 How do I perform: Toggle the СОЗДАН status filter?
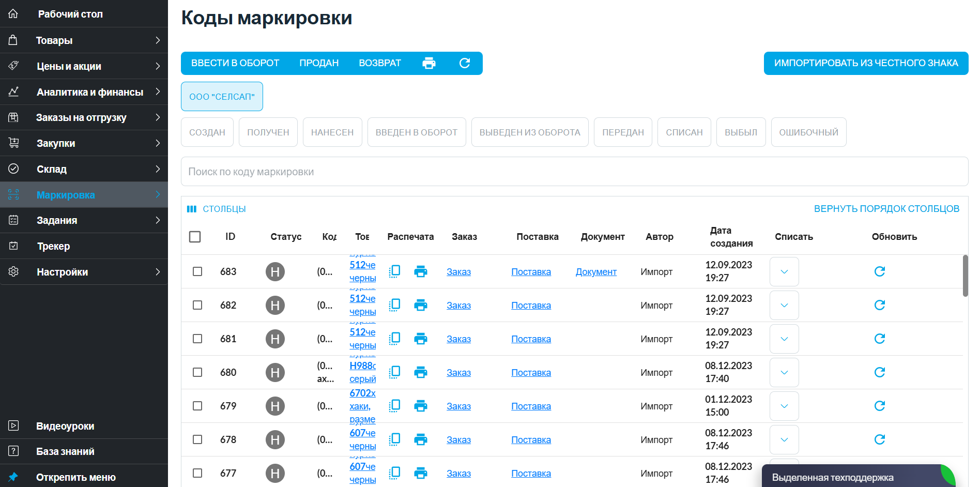pyautogui.click(x=207, y=132)
